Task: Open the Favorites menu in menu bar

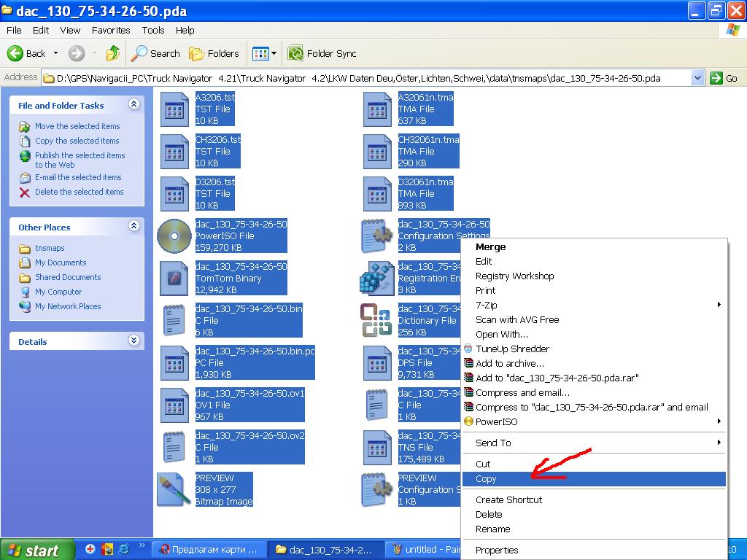Action: 111,31
